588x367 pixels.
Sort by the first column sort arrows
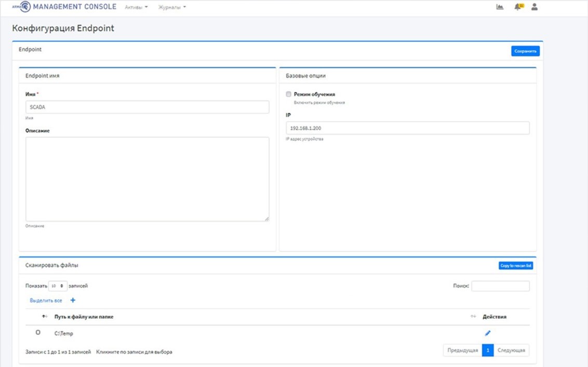44,317
